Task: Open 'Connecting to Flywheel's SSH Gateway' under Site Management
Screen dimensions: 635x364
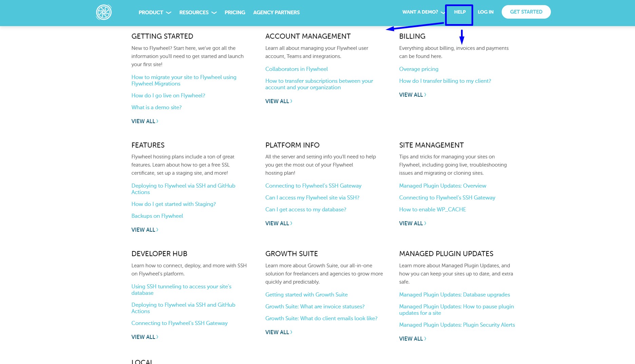Action: coord(447,198)
